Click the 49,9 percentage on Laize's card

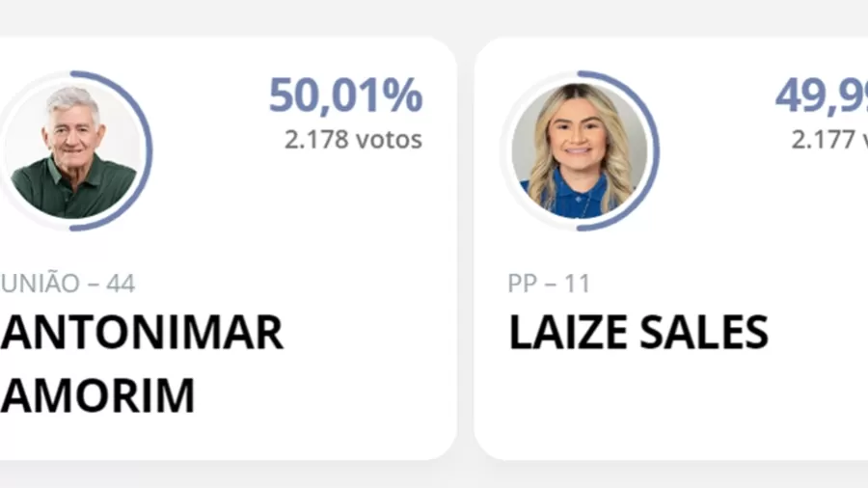(x=822, y=95)
